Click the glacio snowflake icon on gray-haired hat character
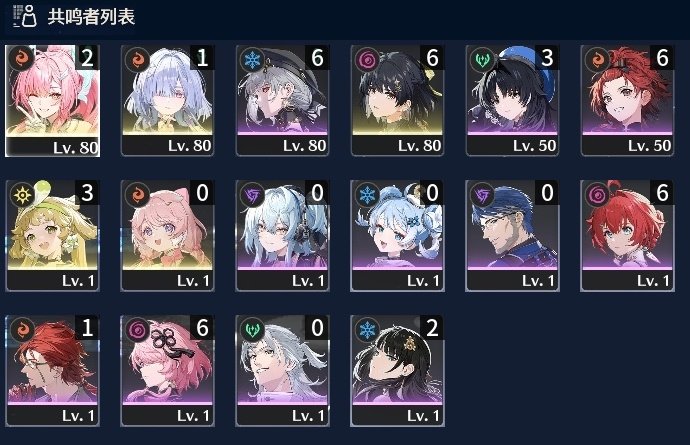This screenshot has width=690, height=445. pyautogui.click(x=253, y=60)
